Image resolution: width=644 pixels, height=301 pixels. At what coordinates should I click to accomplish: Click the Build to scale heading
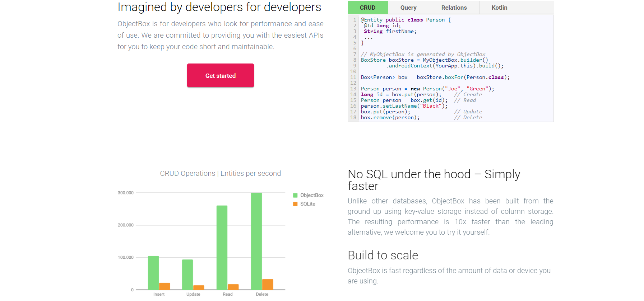(x=383, y=255)
